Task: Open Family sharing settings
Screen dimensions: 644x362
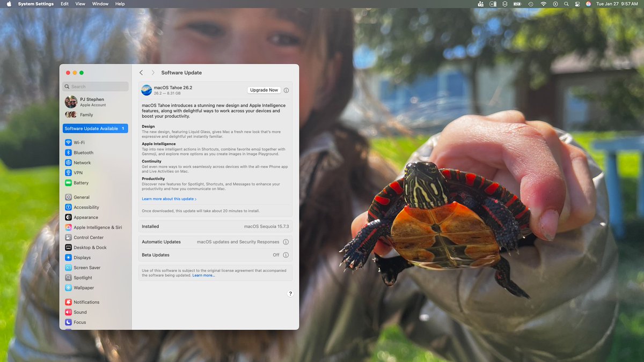Action: [96, 115]
